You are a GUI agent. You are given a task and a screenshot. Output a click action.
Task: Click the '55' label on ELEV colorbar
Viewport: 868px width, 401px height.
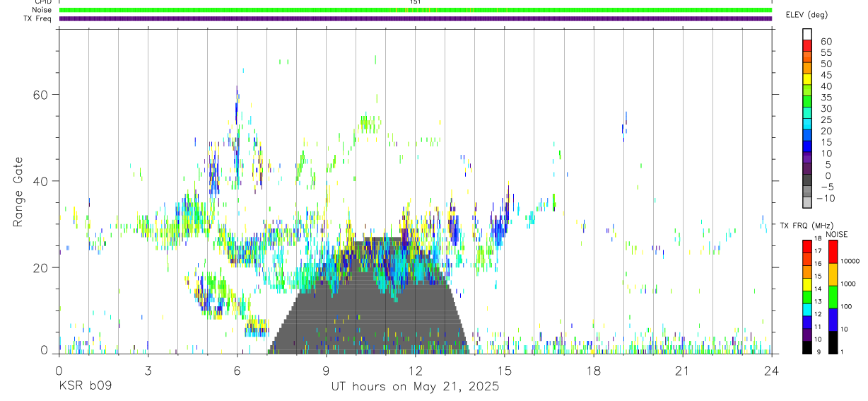[826, 53]
